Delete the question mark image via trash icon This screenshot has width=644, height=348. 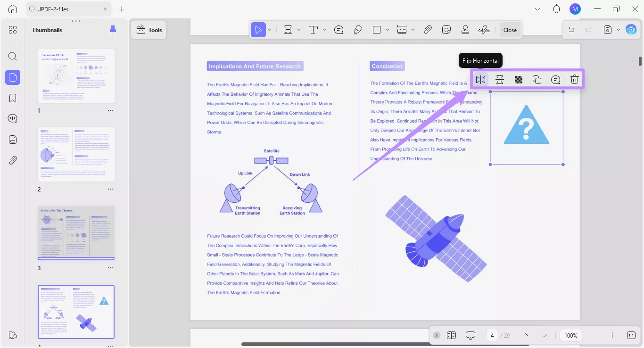[574, 79]
